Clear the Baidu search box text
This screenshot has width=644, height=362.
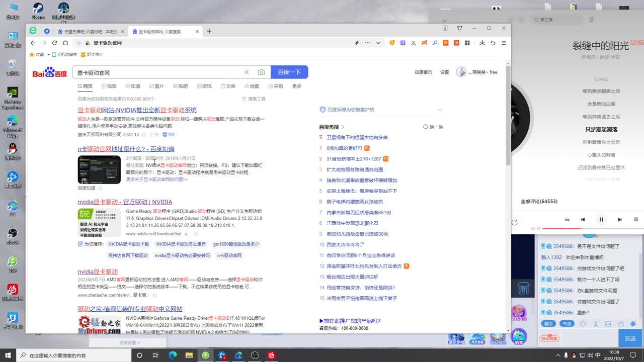[247, 72]
